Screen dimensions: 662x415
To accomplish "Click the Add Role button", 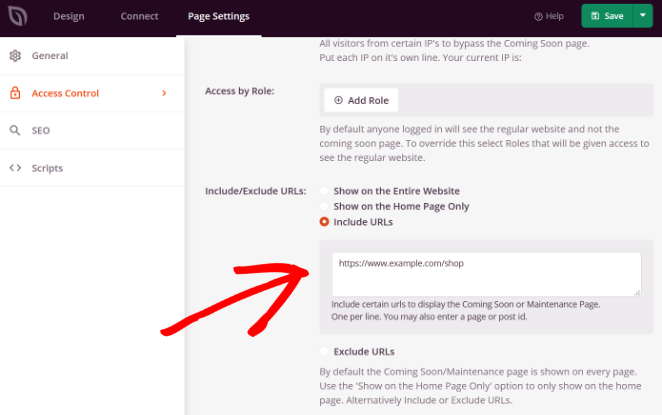I will coord(361,100).
